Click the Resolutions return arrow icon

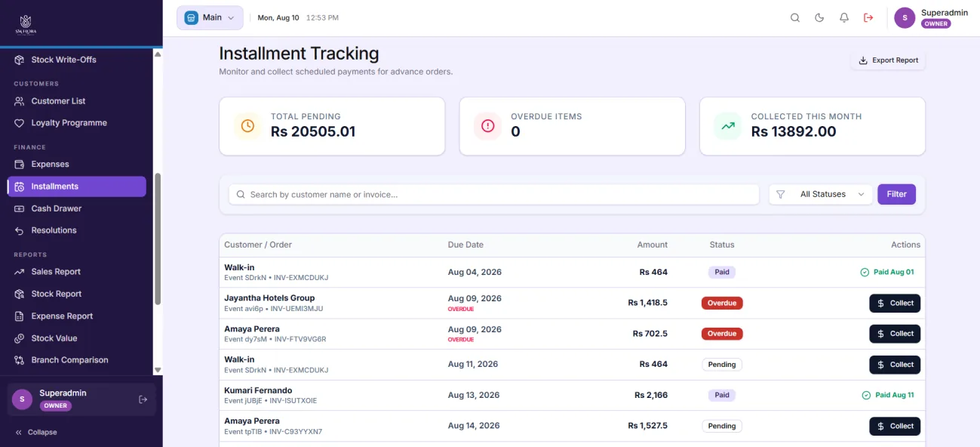[x=20, y=230]
